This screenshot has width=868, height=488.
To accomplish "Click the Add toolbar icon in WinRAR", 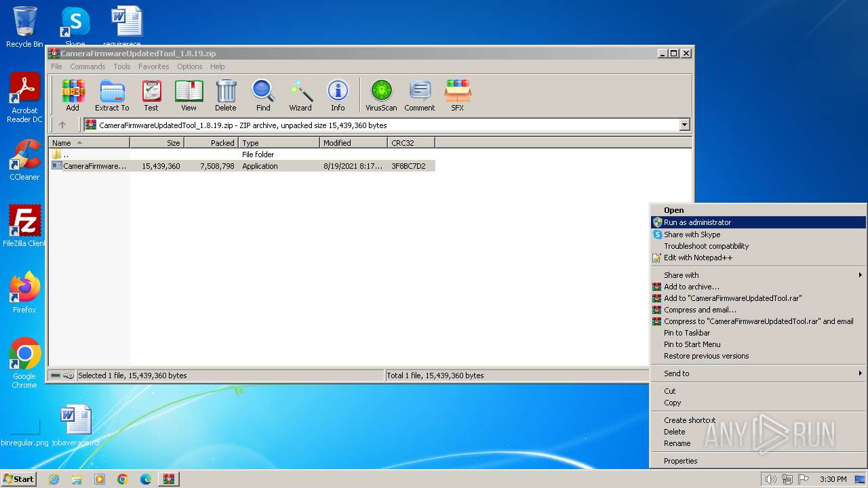I will [73, 95].
